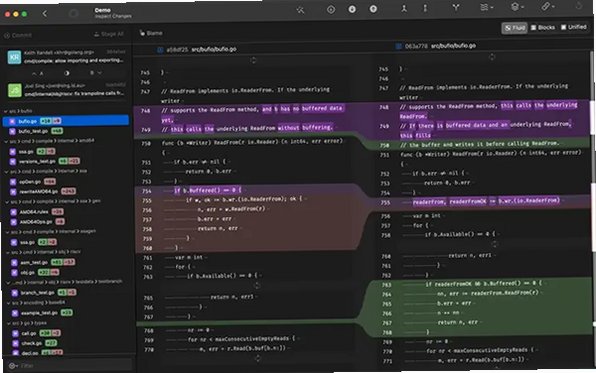Select opGen.go in the file list

pyautogui.click(x=67, y=182)
